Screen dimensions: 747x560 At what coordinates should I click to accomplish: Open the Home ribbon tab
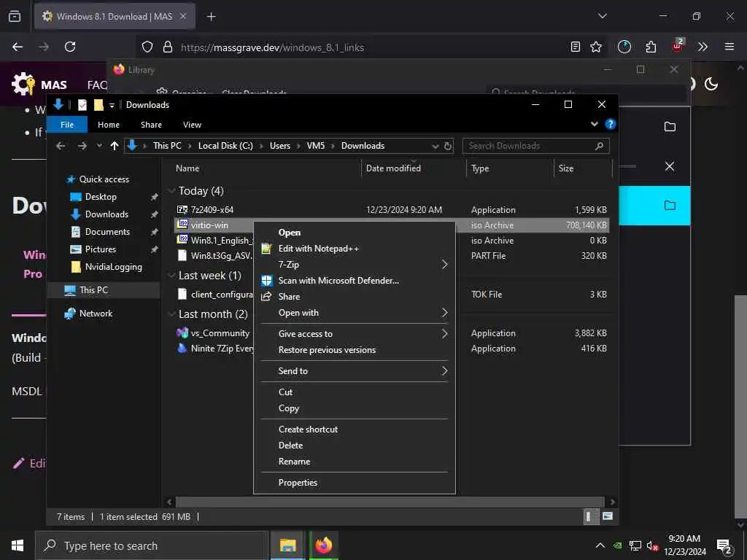[x=109, y=125]
